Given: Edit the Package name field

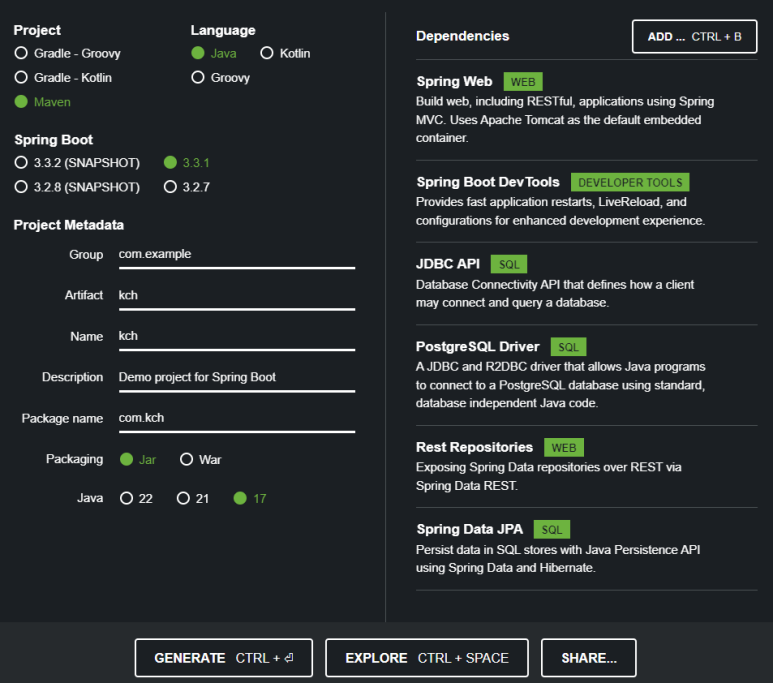Looking at the screenshot, I should (x=237, y=419).
